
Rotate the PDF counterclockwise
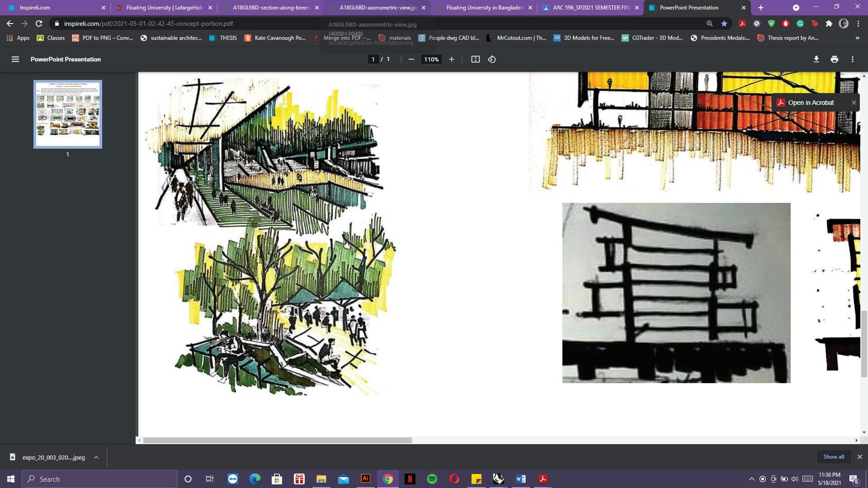492,59
